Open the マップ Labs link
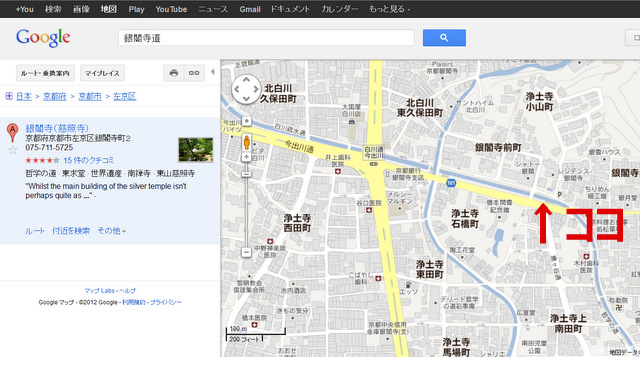This screenshot has height=375, width=640. point(99,291)
